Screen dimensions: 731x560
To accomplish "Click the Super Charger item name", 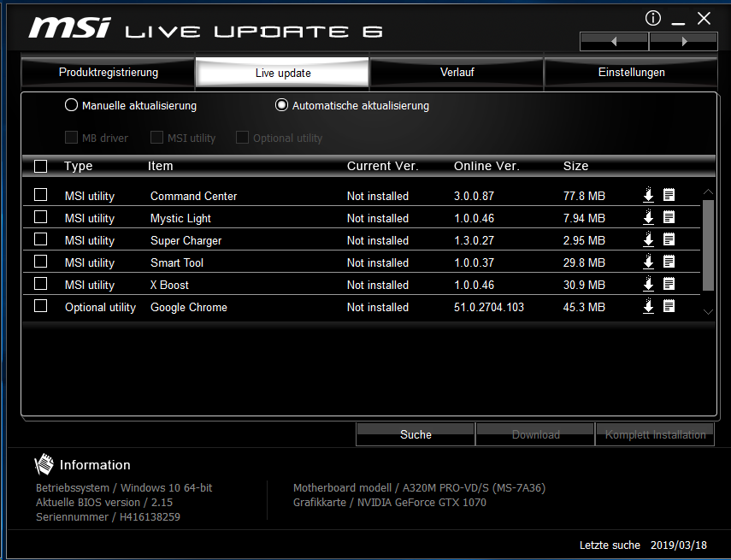I will coord(186,240).
